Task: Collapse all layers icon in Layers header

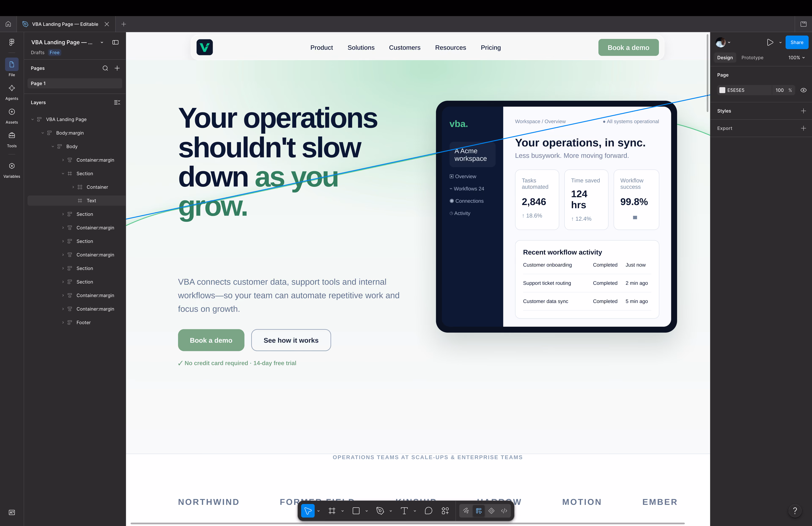Action: (x=117, y=102)
